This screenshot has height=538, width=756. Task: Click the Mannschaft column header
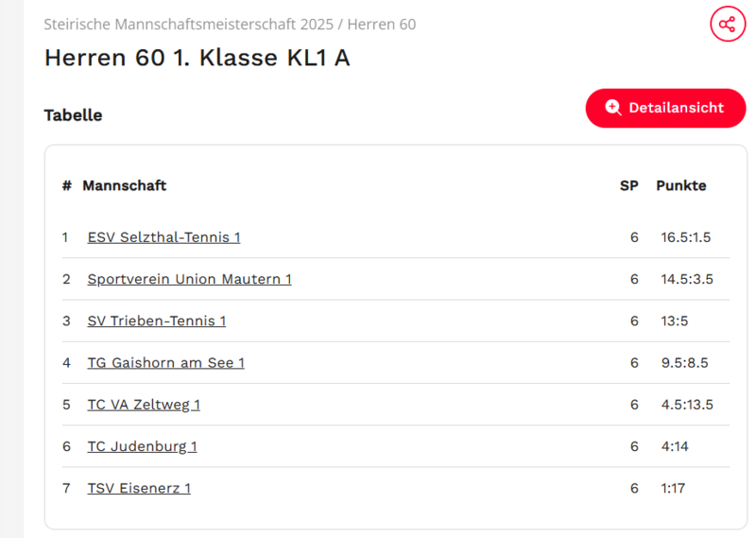tap(124, 185)
